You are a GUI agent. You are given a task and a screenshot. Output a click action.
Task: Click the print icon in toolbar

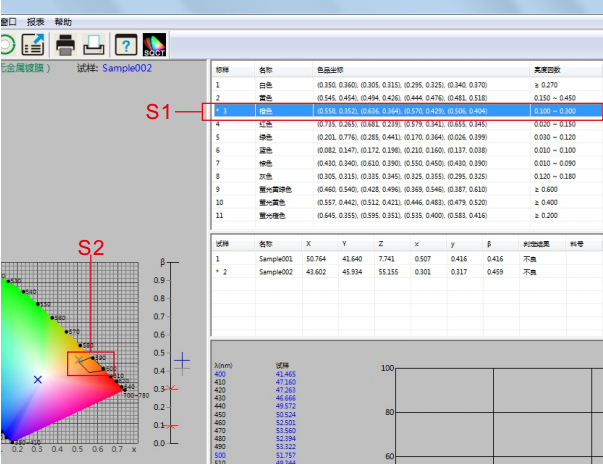point(66,44)
